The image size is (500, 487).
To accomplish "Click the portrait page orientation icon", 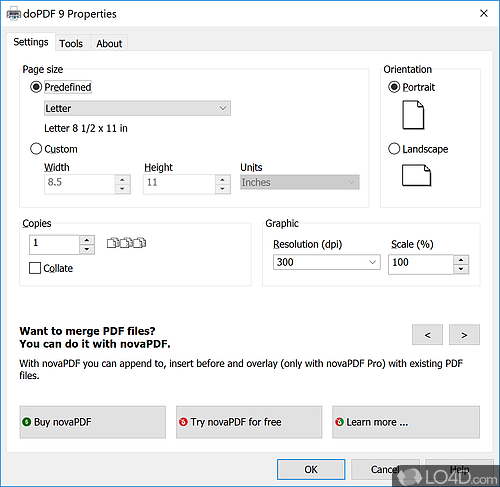I will click(x=413, y=115).
